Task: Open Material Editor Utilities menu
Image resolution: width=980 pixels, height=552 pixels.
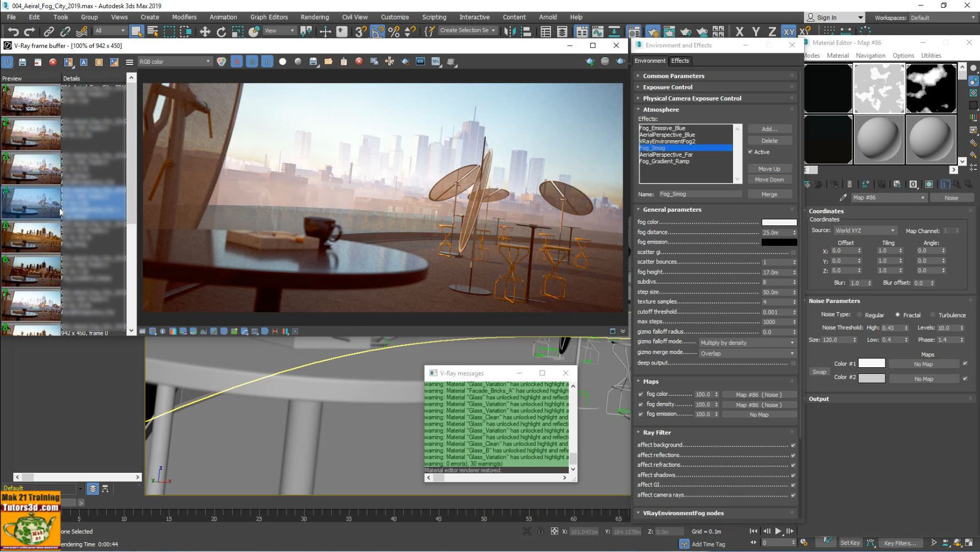Action: point(931,56)
